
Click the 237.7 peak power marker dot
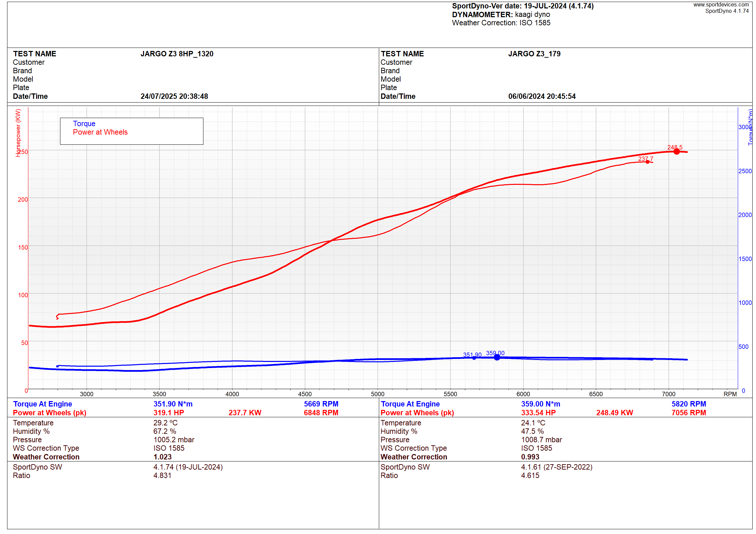[647, 162]
